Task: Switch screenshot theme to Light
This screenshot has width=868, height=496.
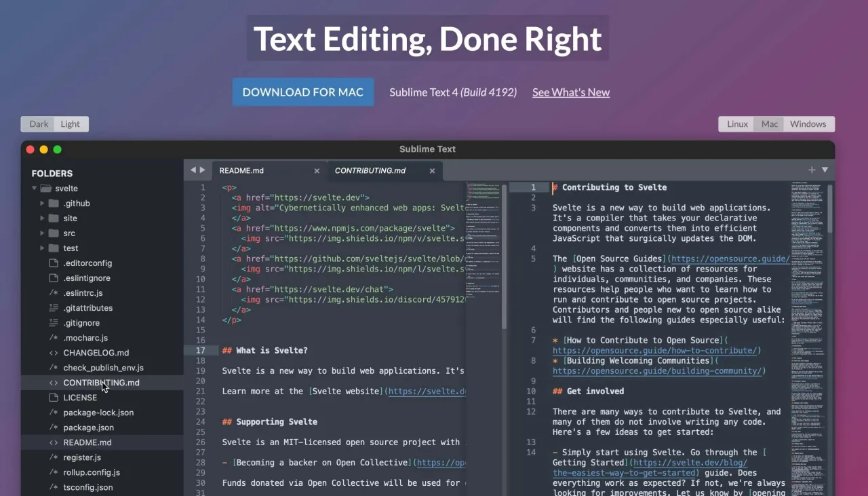Action: pyautogui.click(x=71, y=124)
